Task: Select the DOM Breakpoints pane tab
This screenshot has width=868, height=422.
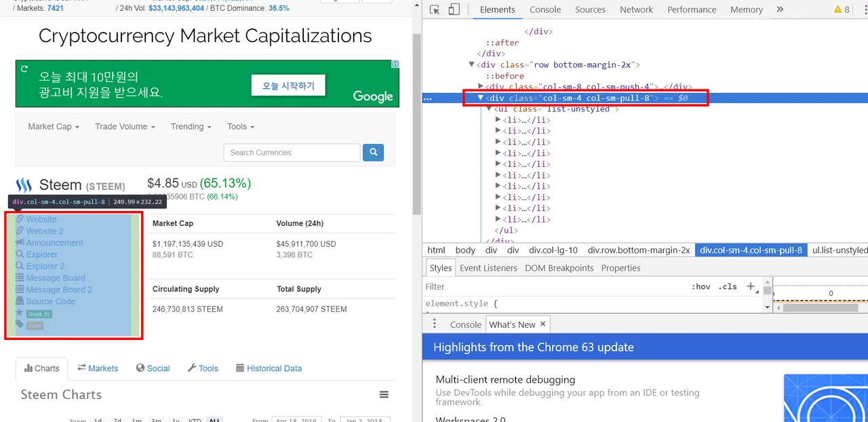Action: coord(559,268)
